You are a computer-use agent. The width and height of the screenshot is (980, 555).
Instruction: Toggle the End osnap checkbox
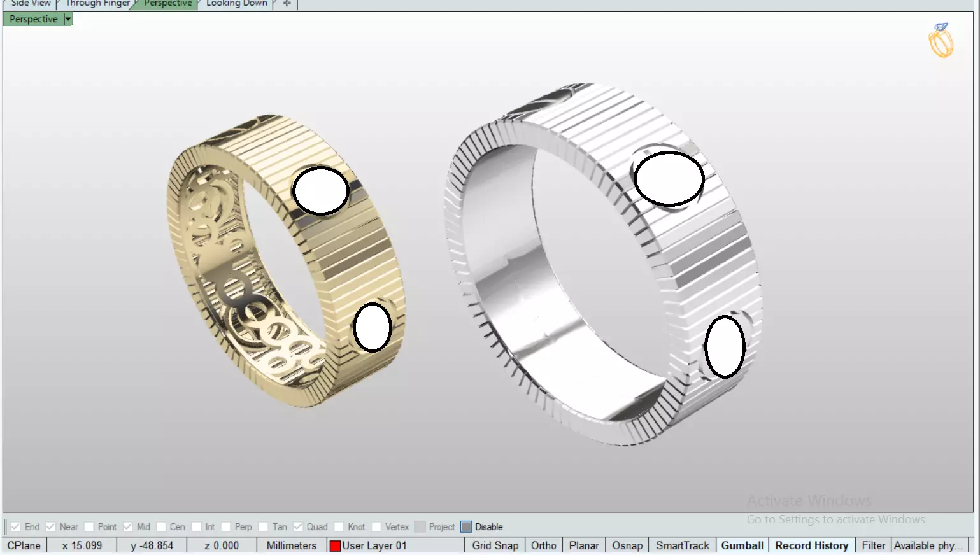click(x=16, y=527)
